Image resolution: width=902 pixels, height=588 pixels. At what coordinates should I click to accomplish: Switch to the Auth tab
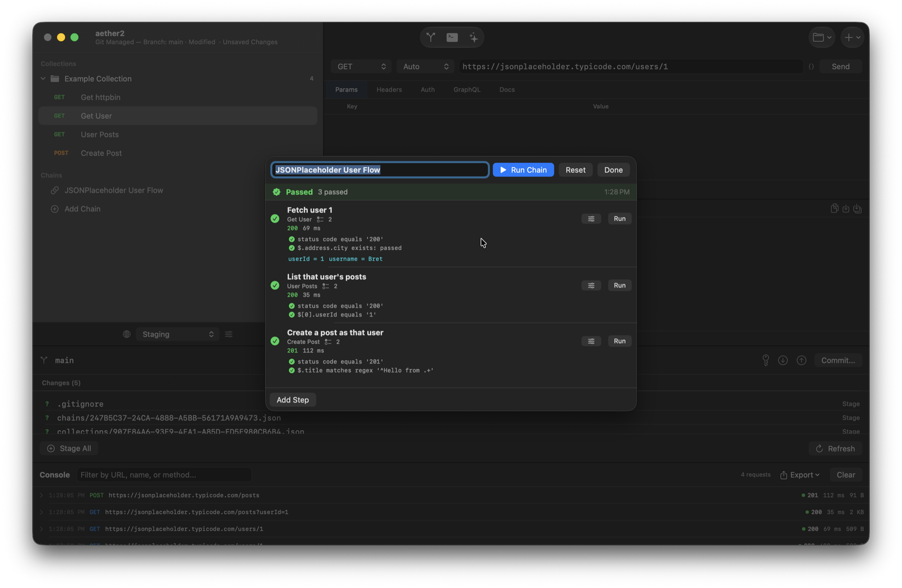[x=427, y=90]
